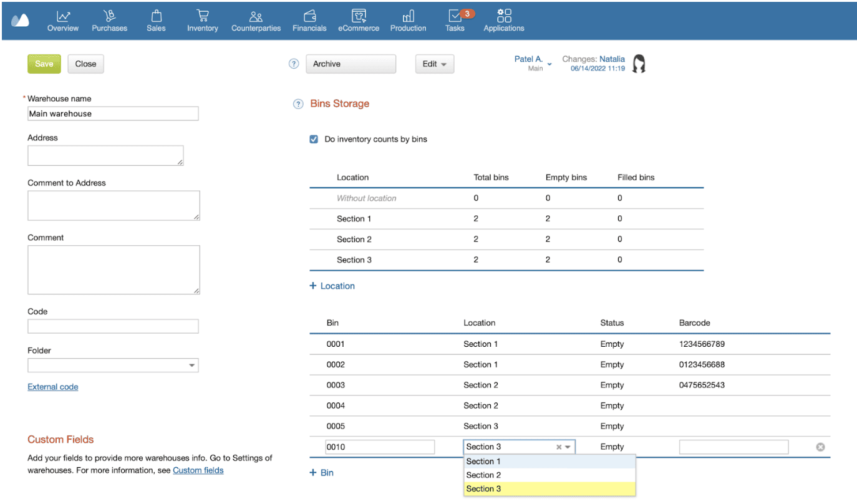Open the Inventory section
Viewport: 857px width, 504px height.
(x=203, y=21)
